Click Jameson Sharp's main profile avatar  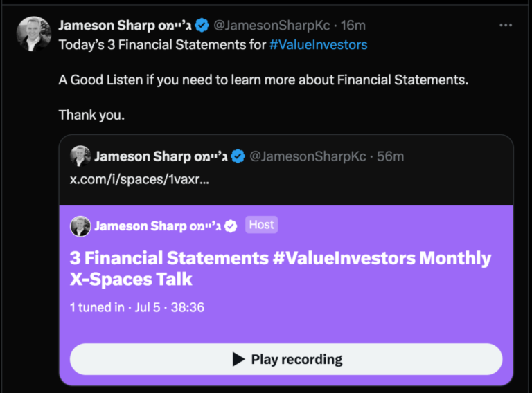tap(33, 34)
